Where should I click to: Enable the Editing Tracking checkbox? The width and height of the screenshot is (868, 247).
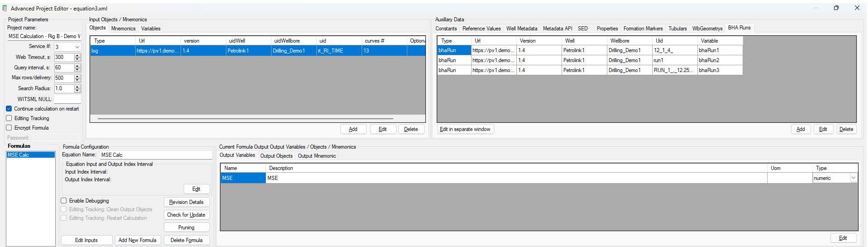(x=9, y=118)
